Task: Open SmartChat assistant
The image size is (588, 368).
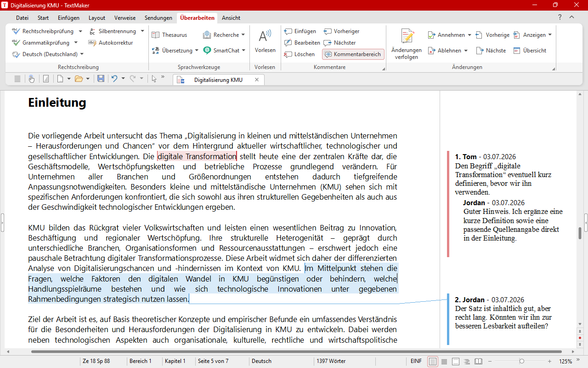Action: 221,50
